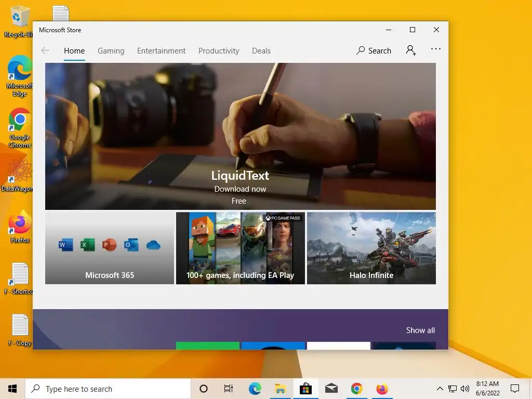The width and height of the screenshot is (532, 399).
Task: Click the Word icon in Microsoft 365 tile
Action: pos(66,245)
